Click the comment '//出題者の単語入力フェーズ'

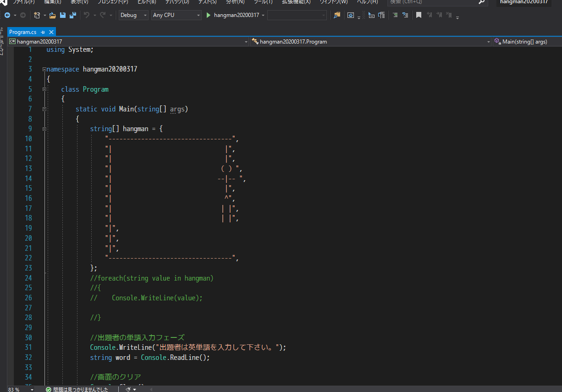point(137,337)
